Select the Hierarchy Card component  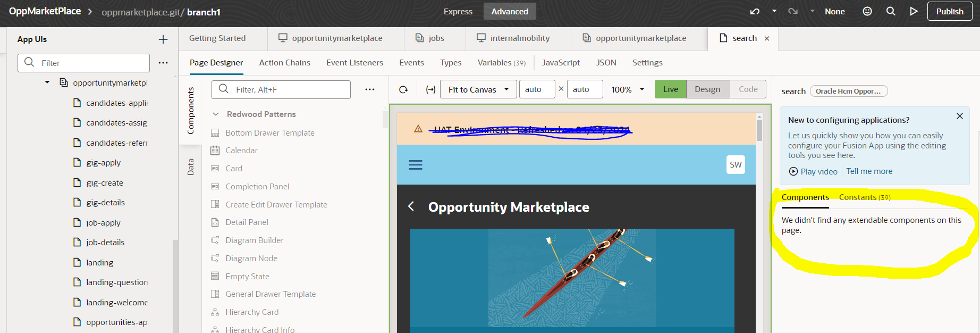click(252, 312)
